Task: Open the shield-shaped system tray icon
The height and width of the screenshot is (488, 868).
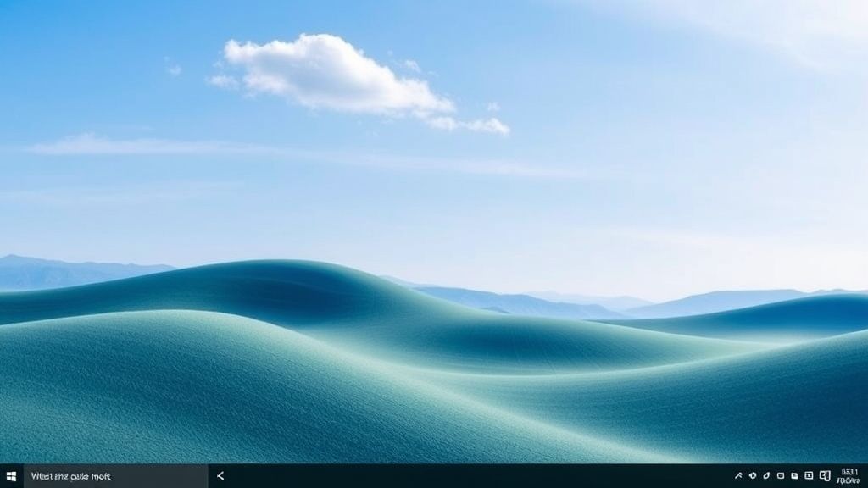Action: pyautogui.click(x=753, y=475)
